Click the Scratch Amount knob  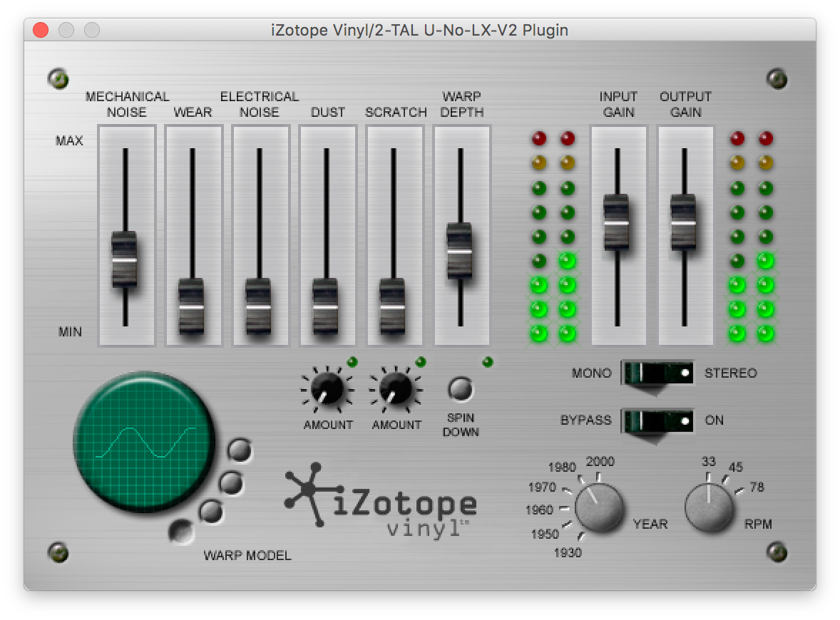click(x=395, y=388)
